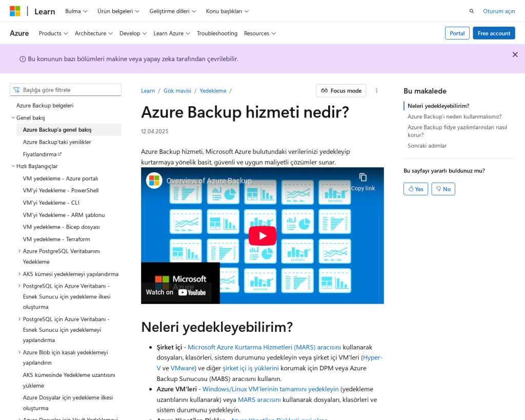525x420 pixels.
Task: Open the Learn Azure dropdown
Action: [x=172, y=33]
